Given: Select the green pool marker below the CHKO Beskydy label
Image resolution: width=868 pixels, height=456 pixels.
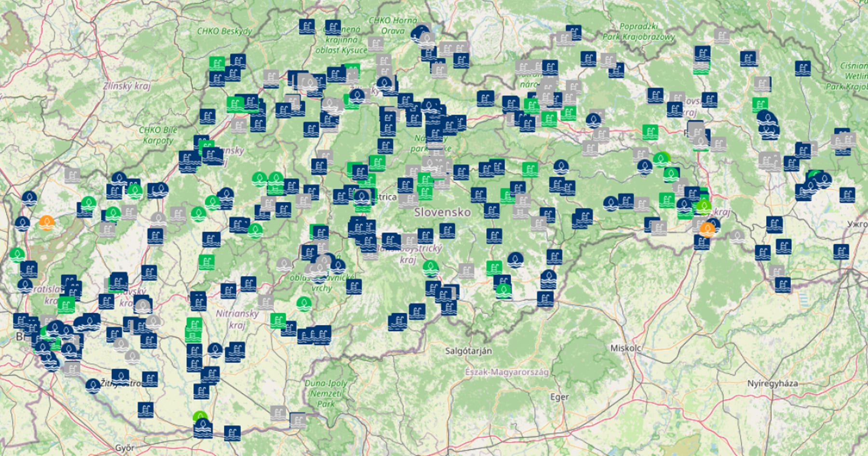Looking at the screenshot, I should click(x=217, y=64).
